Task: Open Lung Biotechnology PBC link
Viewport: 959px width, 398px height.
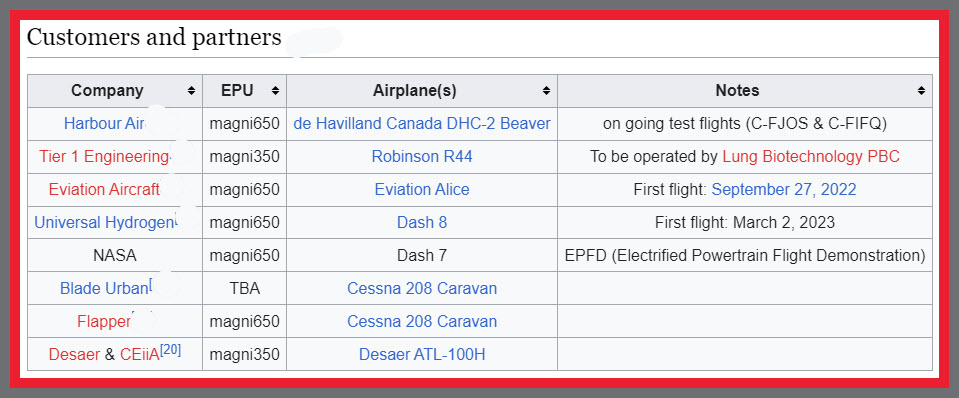Action: 811,157
